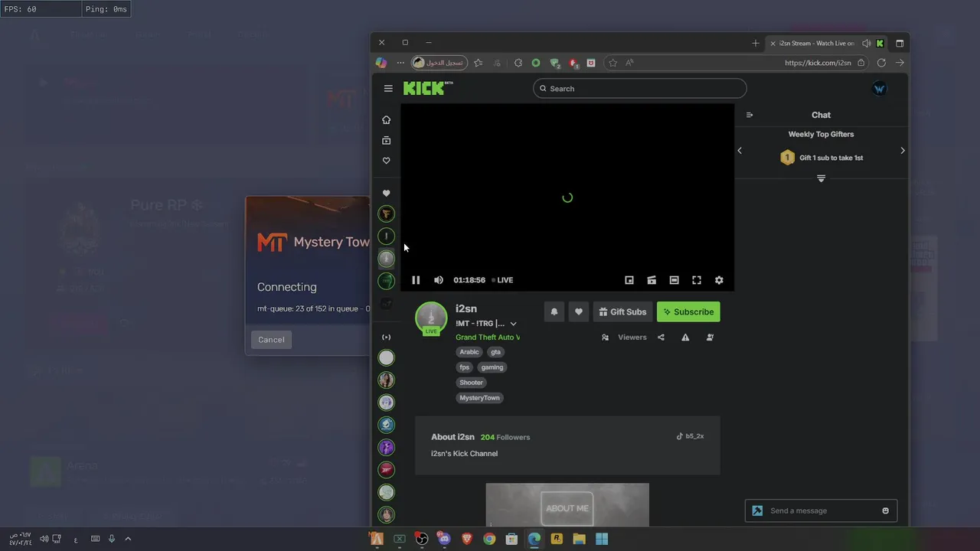This screenshot has height=551, width=980.
Task: Select the MysteryTown tag
Action: click(479, 398)
